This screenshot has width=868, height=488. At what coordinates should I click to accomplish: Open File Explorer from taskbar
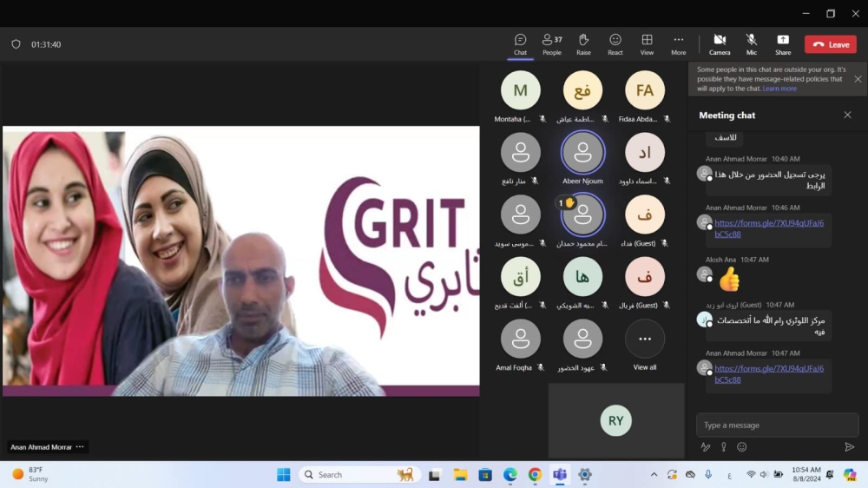(460, 475)
